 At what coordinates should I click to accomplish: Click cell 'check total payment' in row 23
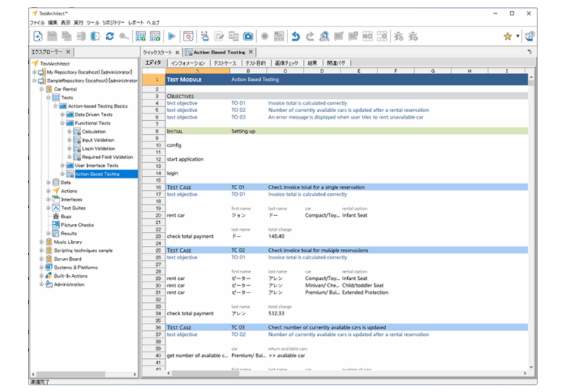(198, 237)
